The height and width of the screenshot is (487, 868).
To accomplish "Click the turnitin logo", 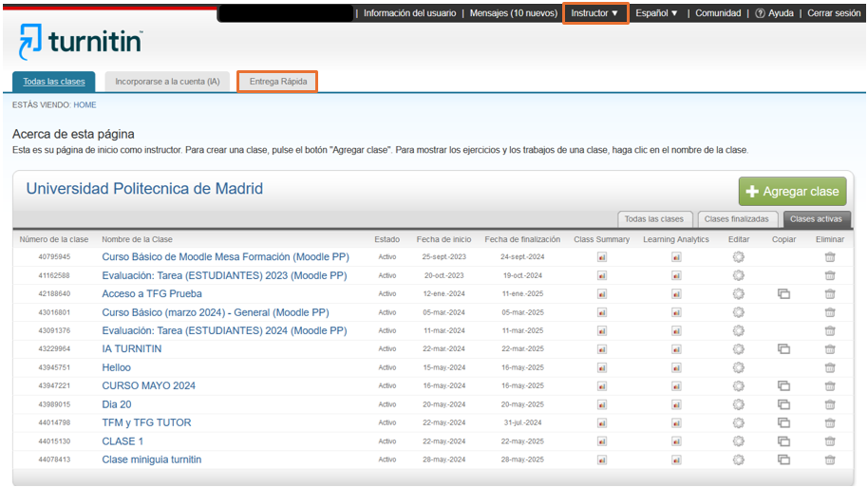I will (81, 42).
